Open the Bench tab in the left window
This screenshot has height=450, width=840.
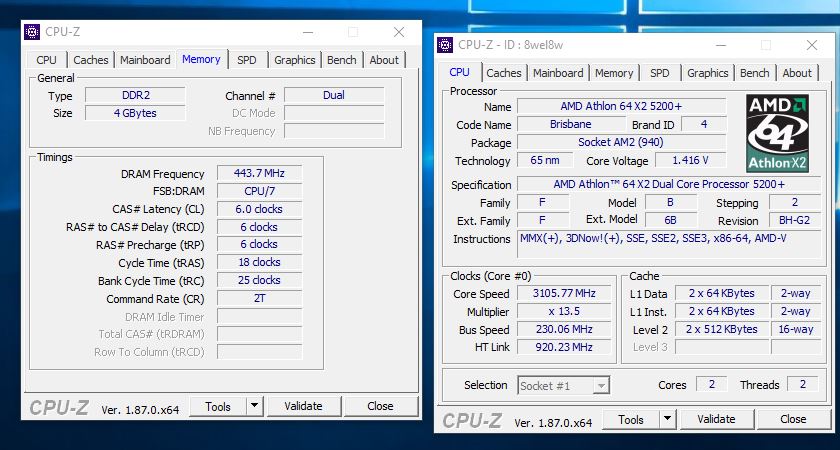(342, 60)
